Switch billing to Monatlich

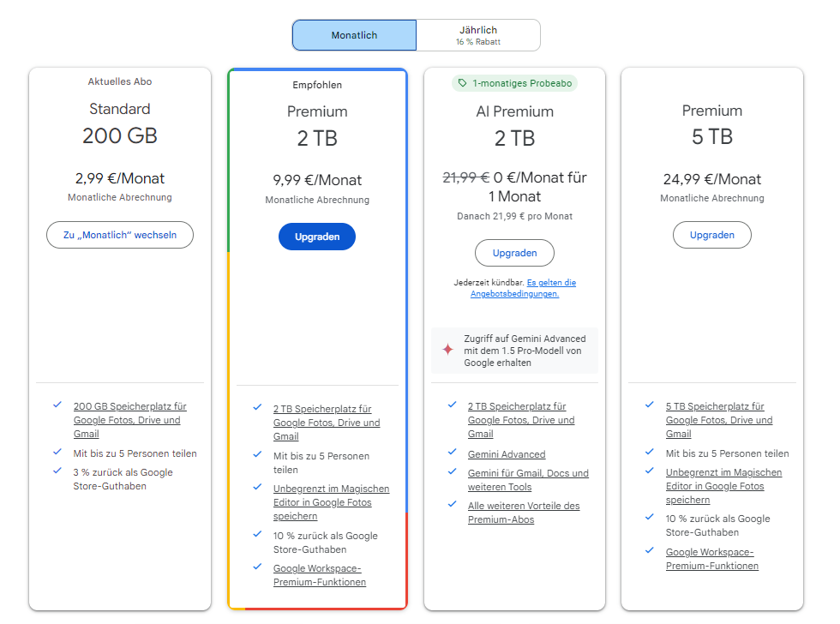pyautogui.click(x=354, y=35)
